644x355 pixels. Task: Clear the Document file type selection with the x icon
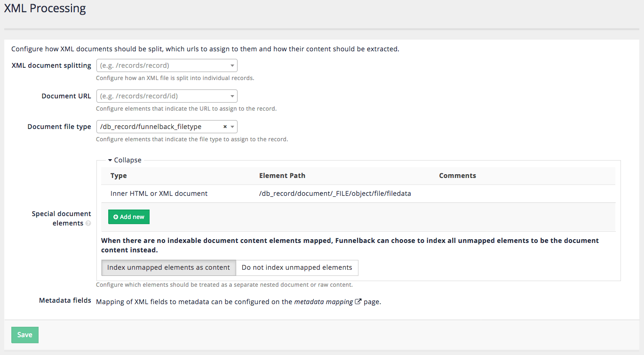coord(224,126)
